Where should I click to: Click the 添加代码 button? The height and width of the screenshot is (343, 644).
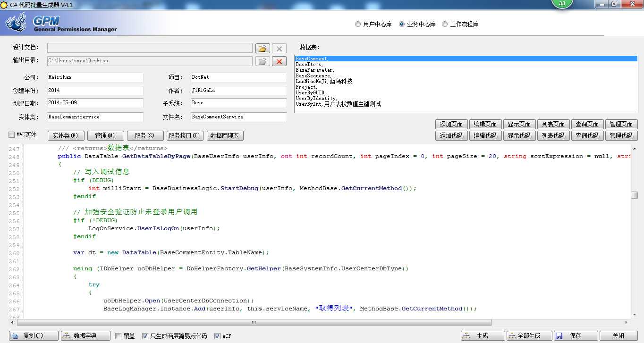coord(451,135)
